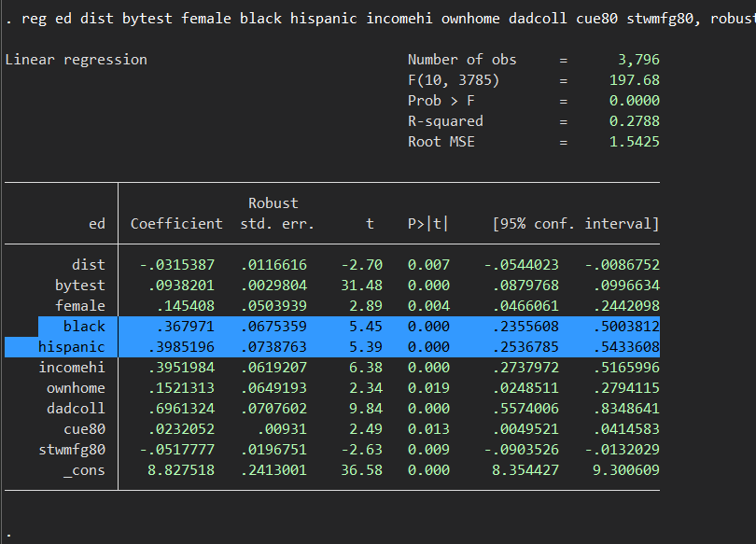
Task: Select the 'ownhome' variable row label
Action: [76, 388]
